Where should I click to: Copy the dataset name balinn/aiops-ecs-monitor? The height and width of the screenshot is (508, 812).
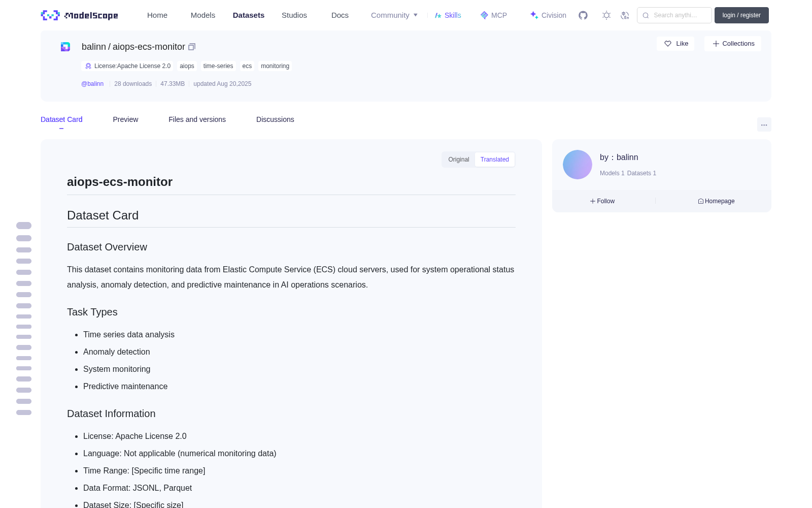192,47
